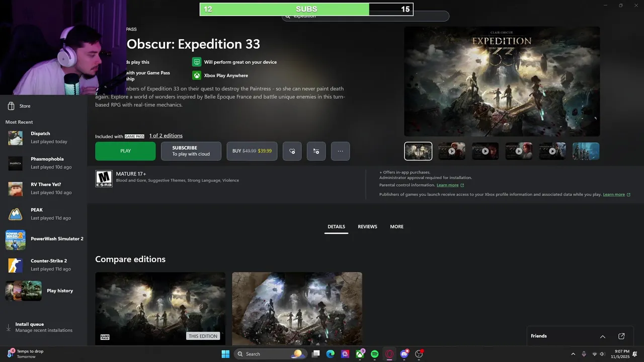
Task: Click the Dispatch game icon in Most Recent
Action: pos(15,138)
